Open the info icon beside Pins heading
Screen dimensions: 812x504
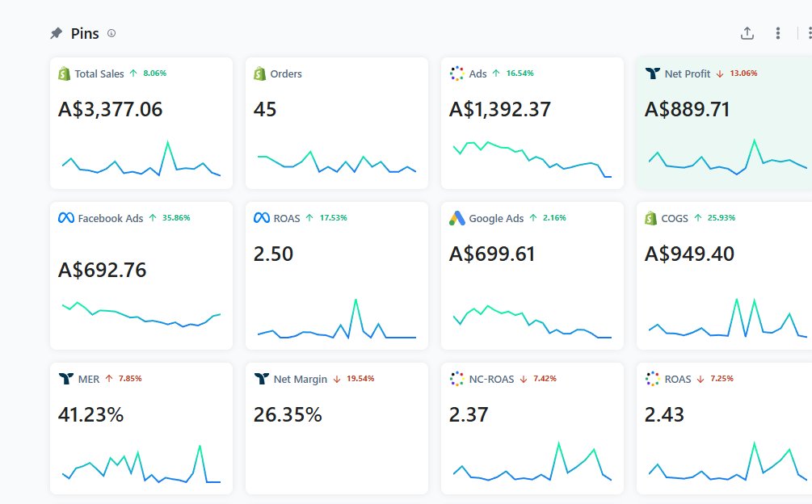[111, 33]
